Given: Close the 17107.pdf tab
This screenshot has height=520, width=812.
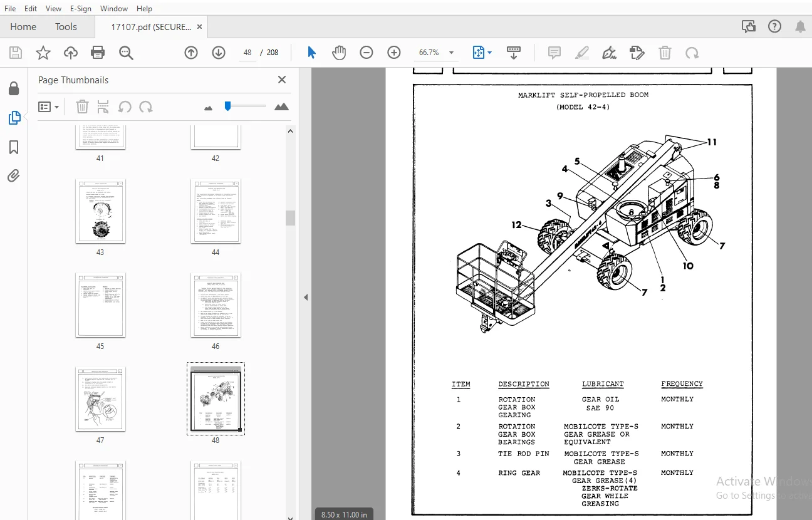Looking at the screenshot, I should click(199, 26).
